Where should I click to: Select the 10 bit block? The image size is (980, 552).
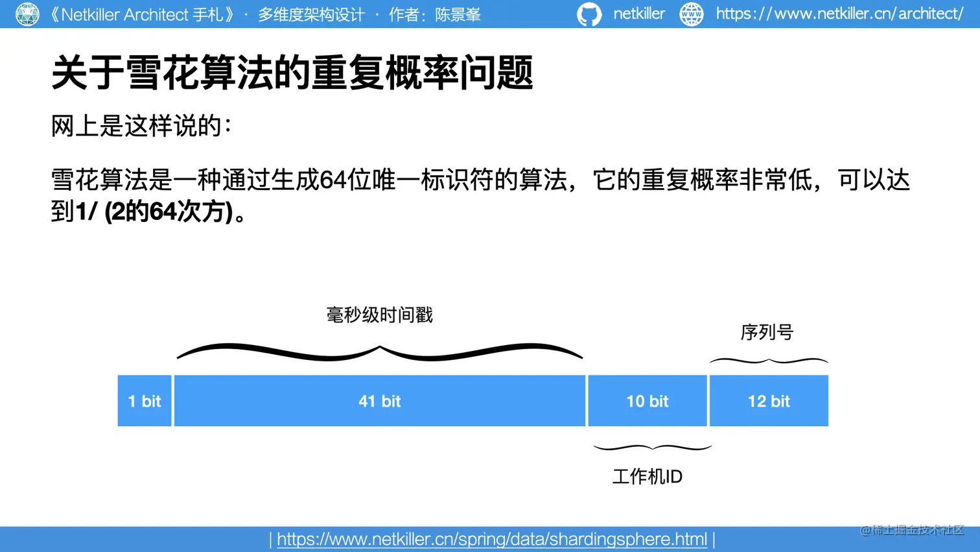[646, 401]
